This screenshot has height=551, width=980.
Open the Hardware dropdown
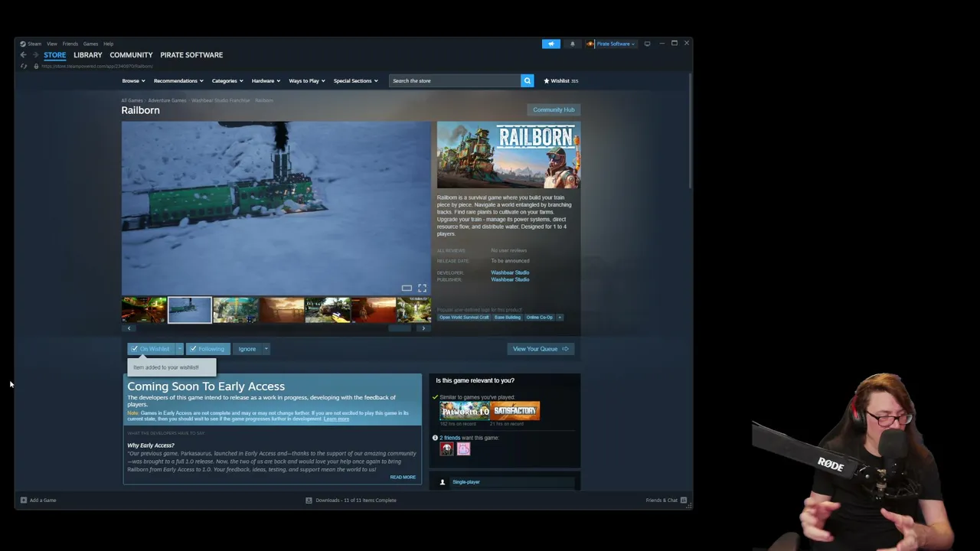[x=266, y=80]
